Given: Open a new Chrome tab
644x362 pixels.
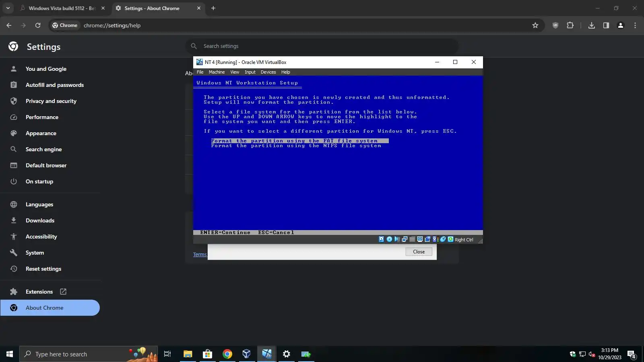Looking at the screenshot, I should click(213, 8).
